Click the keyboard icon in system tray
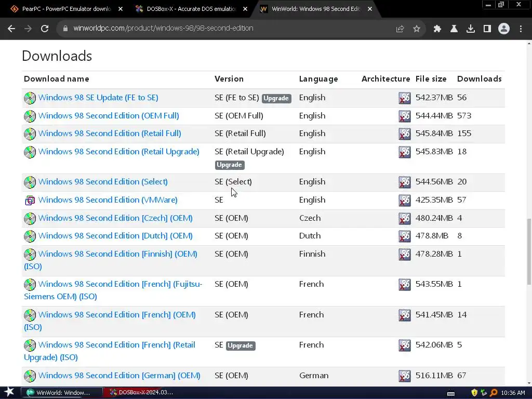532x399 pixels. pos(451,393)
